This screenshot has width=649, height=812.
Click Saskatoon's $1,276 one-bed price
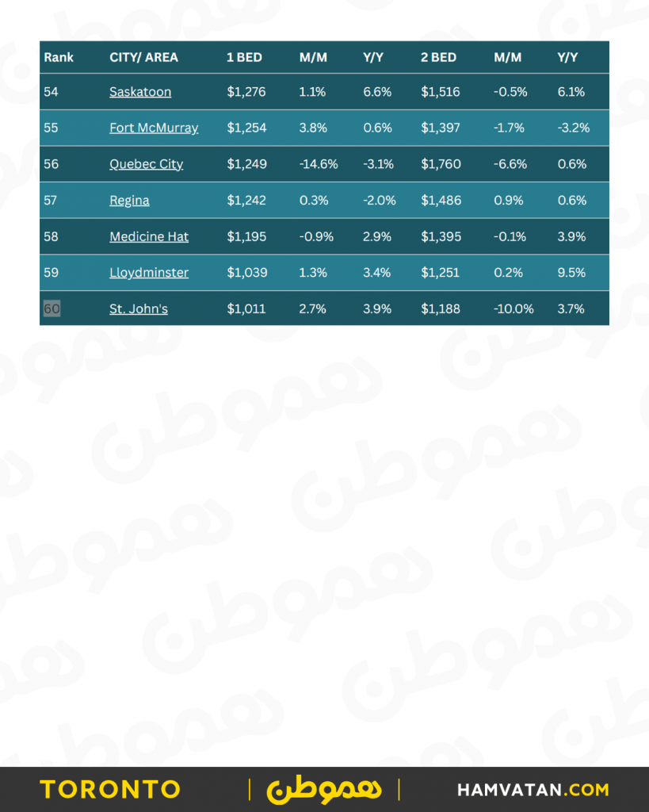point(246,92)
